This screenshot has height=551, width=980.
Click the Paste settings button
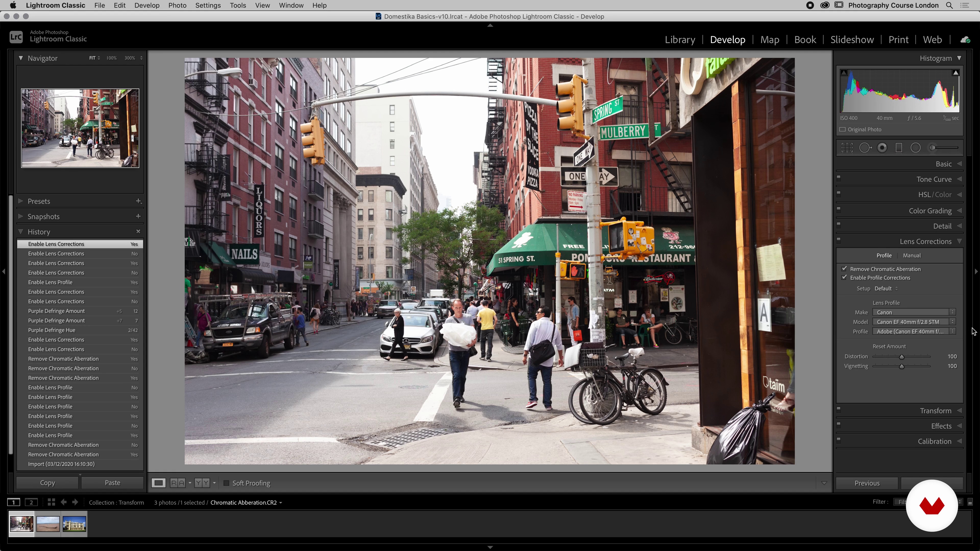coord(112,483)
